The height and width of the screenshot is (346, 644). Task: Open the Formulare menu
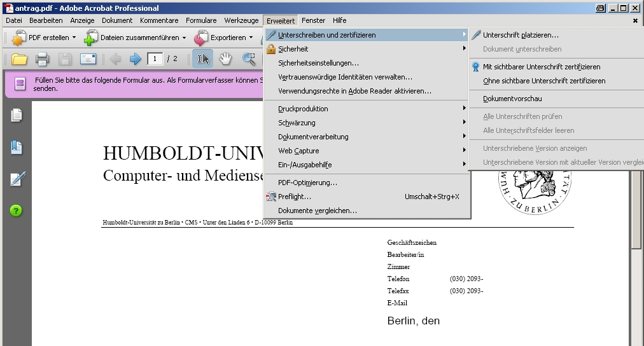click(201, 20)
